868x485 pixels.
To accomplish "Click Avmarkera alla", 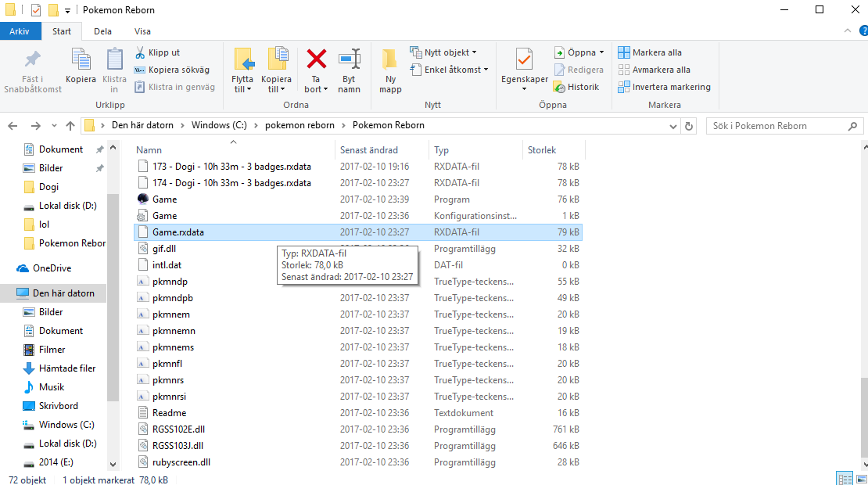I will pyautogui.click(x=654, y=70).
